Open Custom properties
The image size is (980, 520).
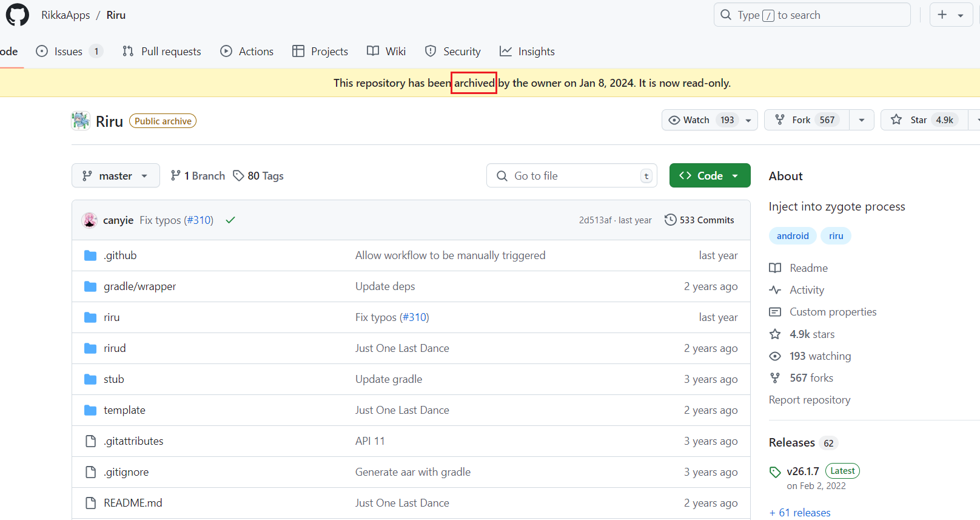tap(833, 312)
